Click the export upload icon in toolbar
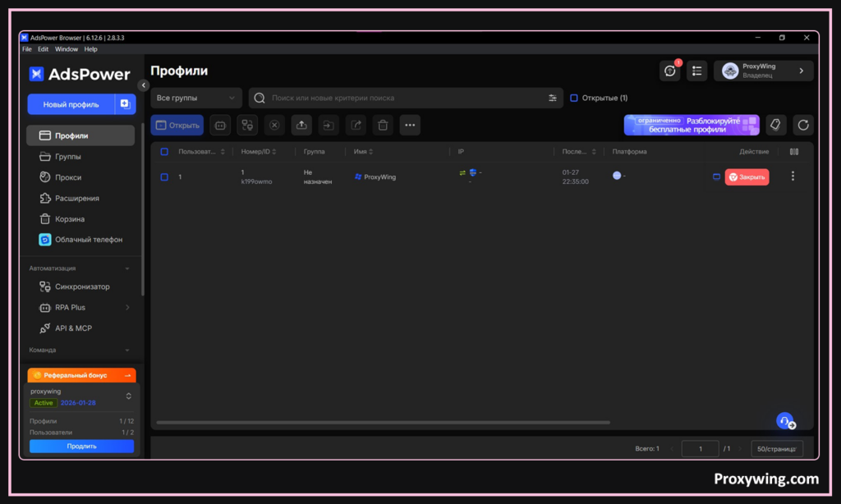The height and width of the screenshot is (504, 841). [x=301, y=126]
